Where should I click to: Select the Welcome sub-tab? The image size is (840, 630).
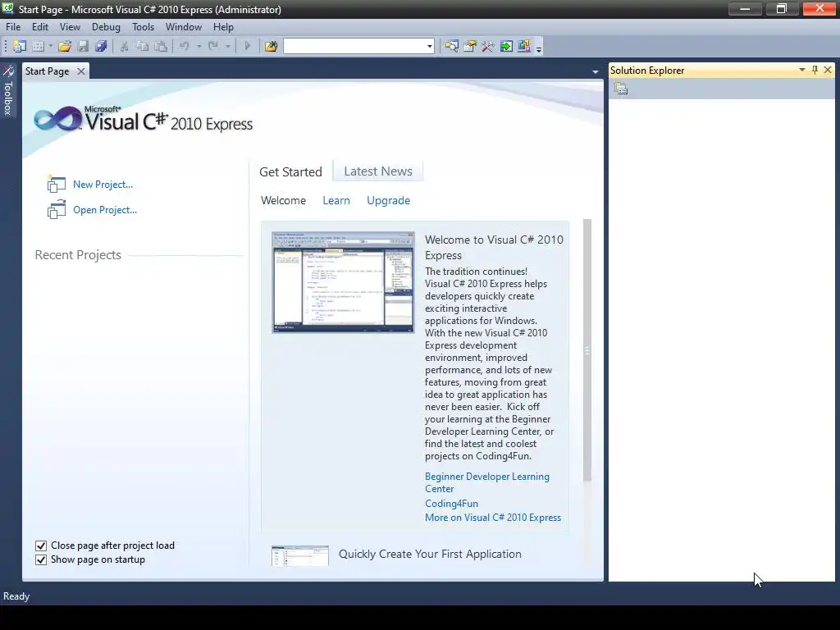tap(283, 200)
